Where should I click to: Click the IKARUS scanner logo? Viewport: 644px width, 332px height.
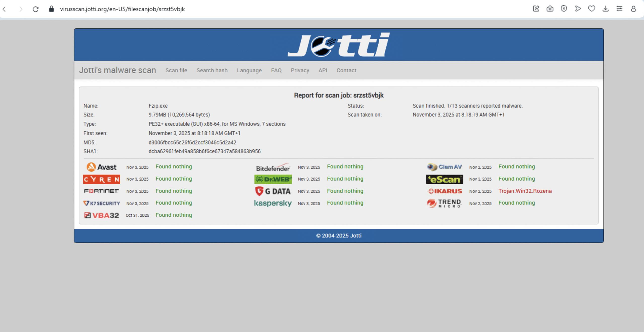pyautogui.click(x=445, y=191)
